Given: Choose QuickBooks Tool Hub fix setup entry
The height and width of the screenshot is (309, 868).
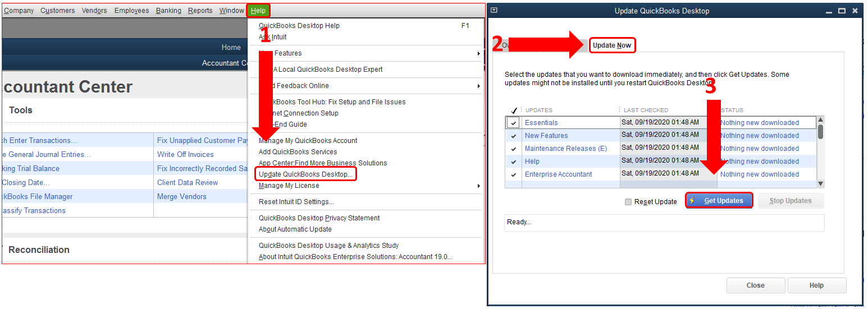Looking at the screenshot, I should click(x=332, y=102).
